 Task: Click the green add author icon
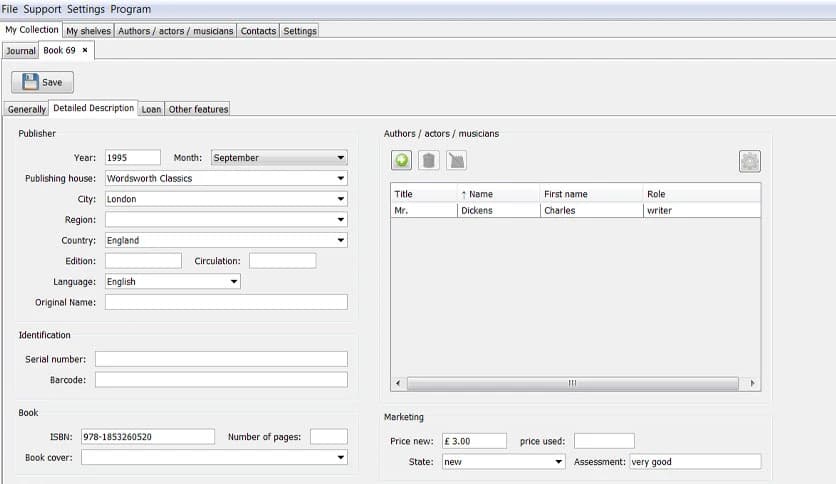[x=402, y=160]
